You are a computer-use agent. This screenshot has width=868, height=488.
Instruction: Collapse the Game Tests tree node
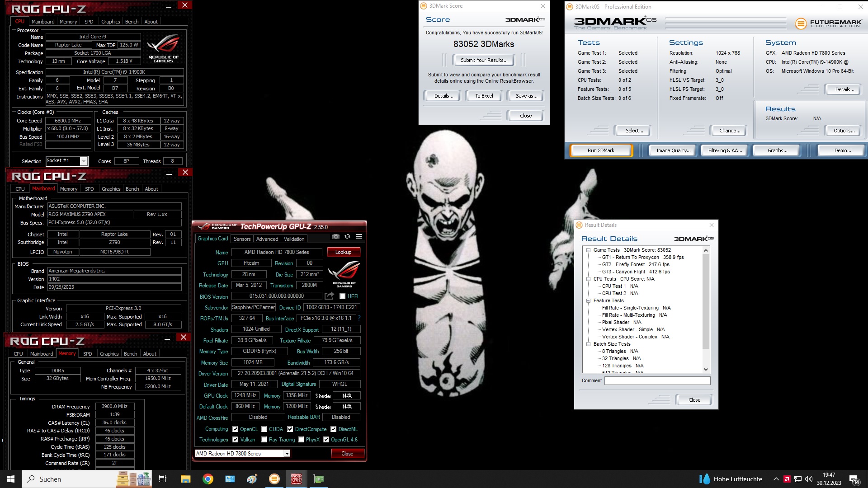pos(589,250)
